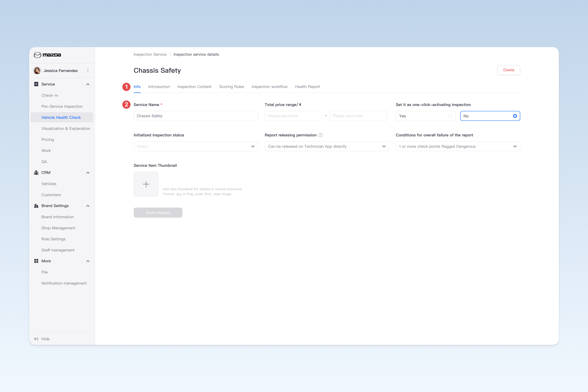Open Jessica Fernandez's three-dot menu
Image resolution: width=588 pixels, height=392 pixels.
tap(88, 71)
